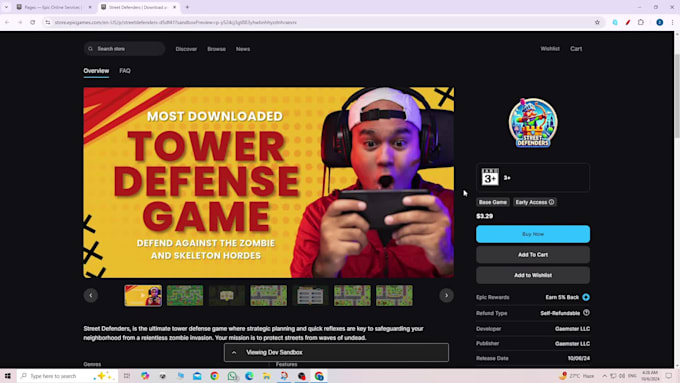Switch to the Overview tab
Image resolution: width=680 pixels, height=383 pixels.
click(96, 71)
